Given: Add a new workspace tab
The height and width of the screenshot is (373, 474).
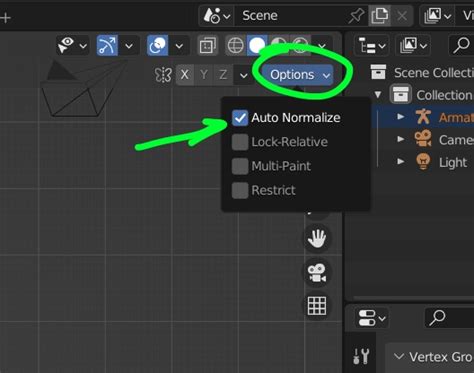Looking at the screenshot, I should pyautogui.click(x=5, y=17).
